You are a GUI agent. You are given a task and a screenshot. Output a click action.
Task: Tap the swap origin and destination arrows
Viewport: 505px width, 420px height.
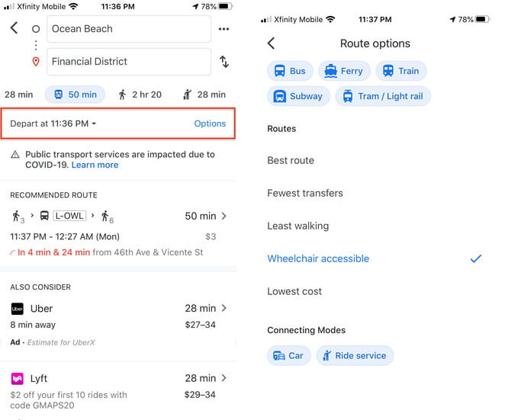pos(224,62)
